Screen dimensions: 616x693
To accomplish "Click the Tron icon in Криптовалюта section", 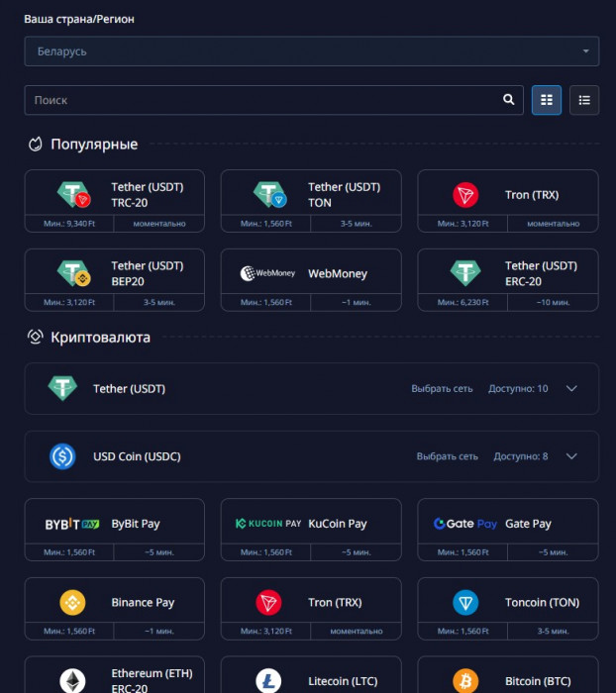I will 268,602.
